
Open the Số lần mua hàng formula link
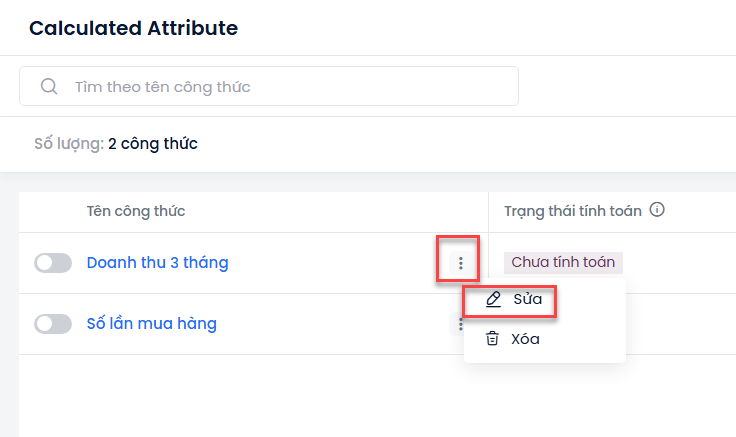pyautogui.click(x=152, y=323)
